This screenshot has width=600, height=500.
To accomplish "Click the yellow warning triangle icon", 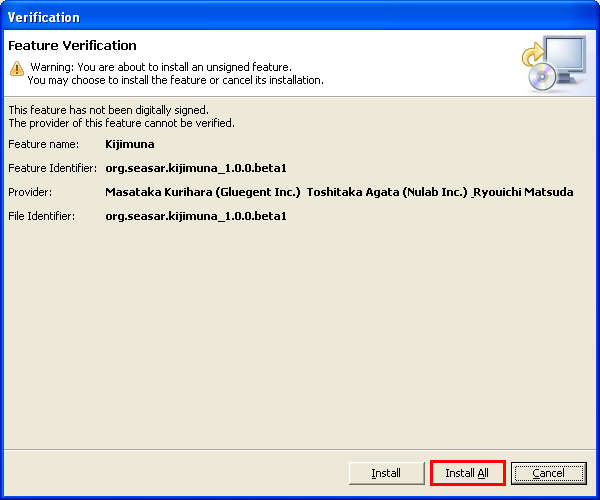I will (16, 68).
